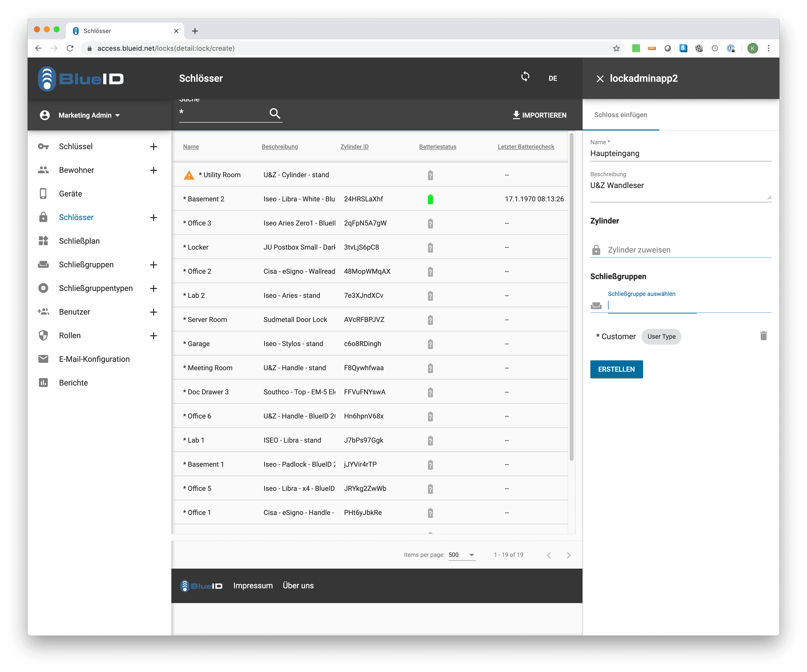This screenshot has height=672, width=807.
Task: Go to previous page of results
Action: [549, 555]
